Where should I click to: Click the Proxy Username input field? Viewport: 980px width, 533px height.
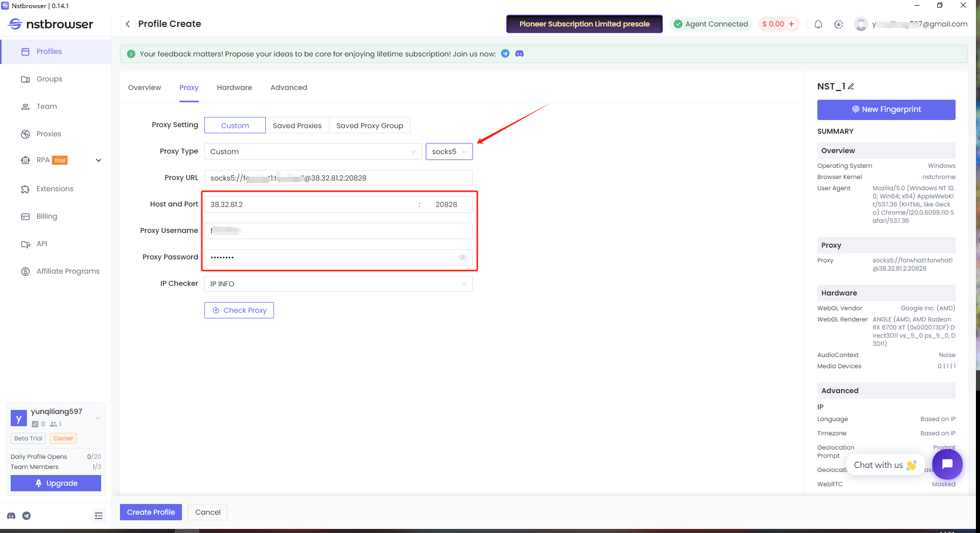click(x=338, y=231)
